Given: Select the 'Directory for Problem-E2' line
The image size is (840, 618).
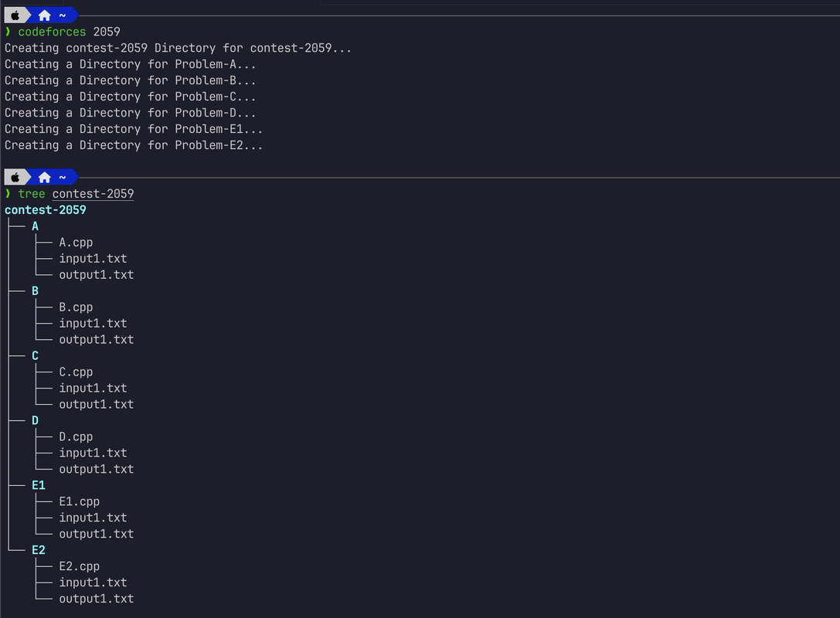Looking at the screenshot, I should [134, 145].
